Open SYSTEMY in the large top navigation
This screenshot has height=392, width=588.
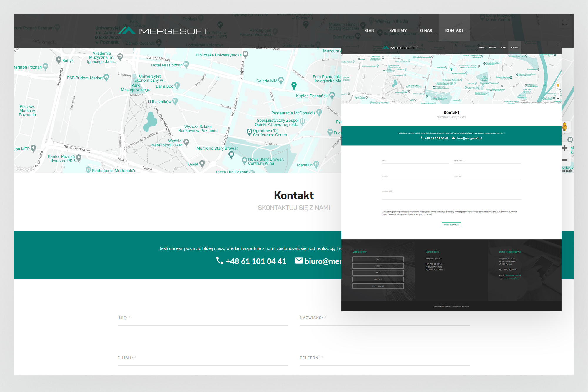pyautogui.click(x=398, y=31)
